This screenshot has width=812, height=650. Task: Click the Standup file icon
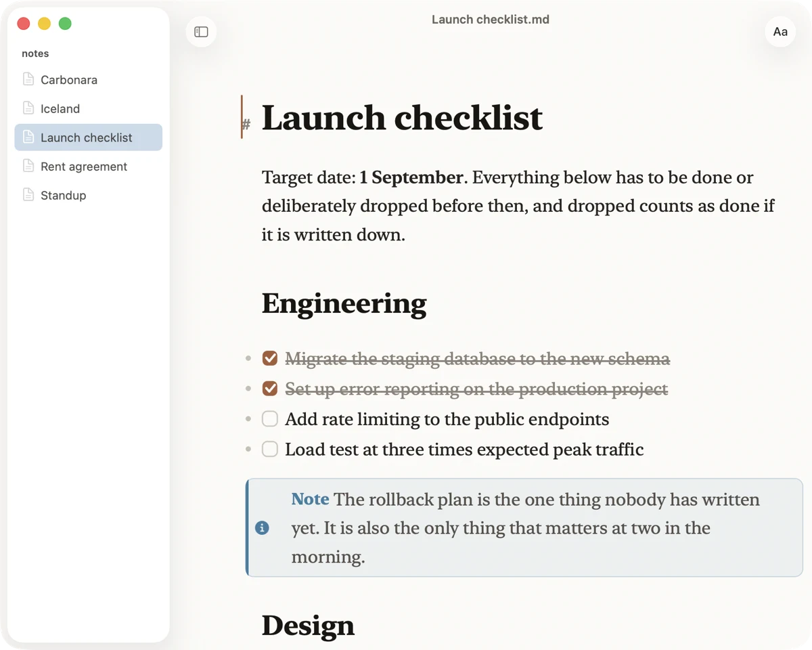(28, 195)
